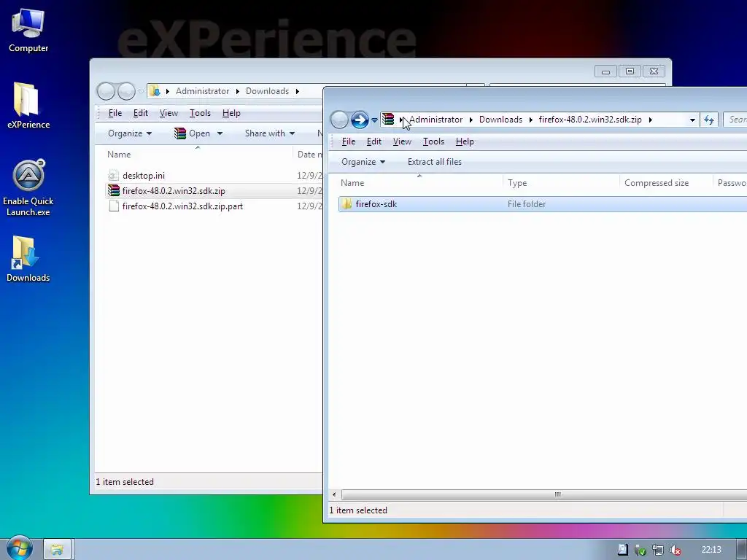Click Administrator in zip window path

(436, 120)
